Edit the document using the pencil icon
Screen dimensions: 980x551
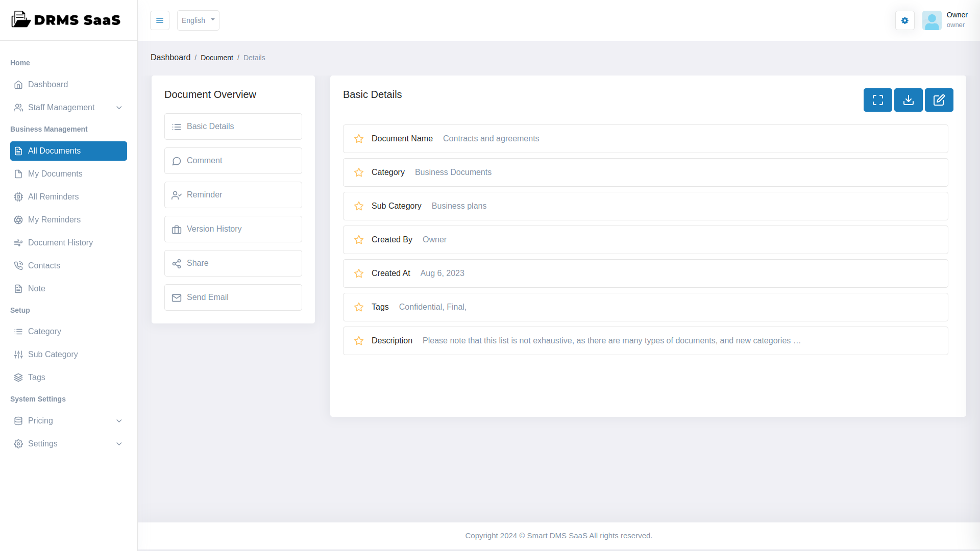click(x=939, y=100)
